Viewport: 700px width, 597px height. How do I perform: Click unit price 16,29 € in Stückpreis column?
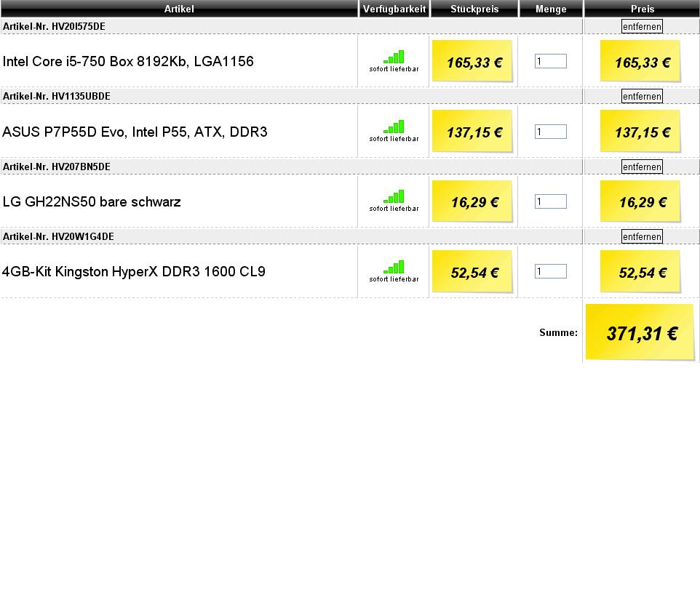coord(472,201)
